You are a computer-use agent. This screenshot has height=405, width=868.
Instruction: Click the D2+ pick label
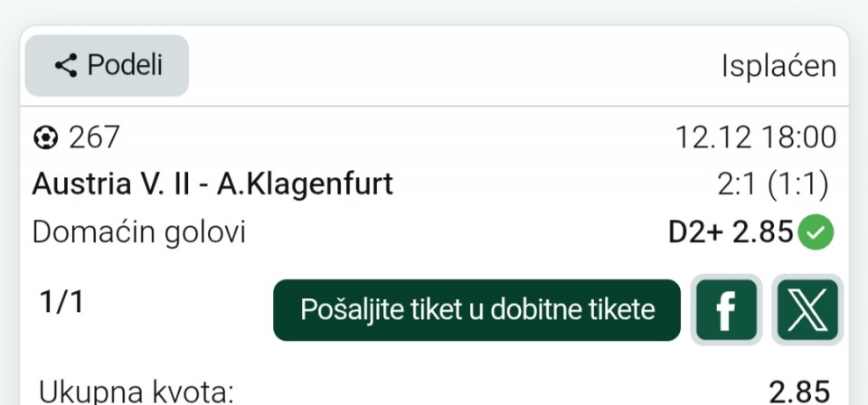(695, 232)
